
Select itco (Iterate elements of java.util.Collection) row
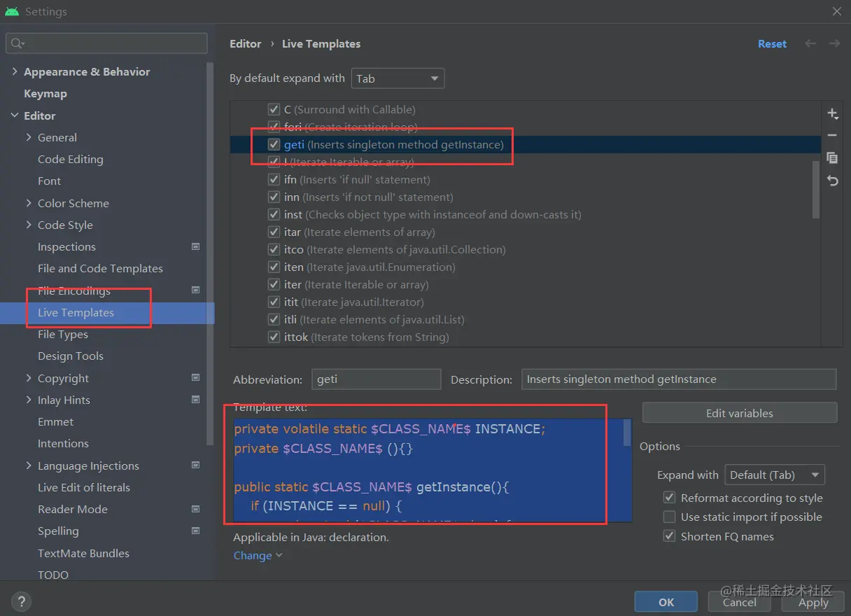[526, 249]
